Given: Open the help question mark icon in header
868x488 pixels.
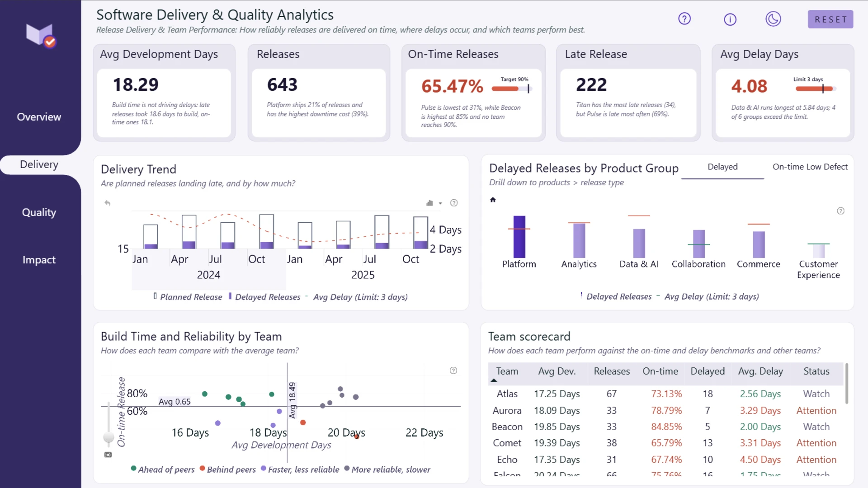Looking at the screenshot, I should [684, 19].
